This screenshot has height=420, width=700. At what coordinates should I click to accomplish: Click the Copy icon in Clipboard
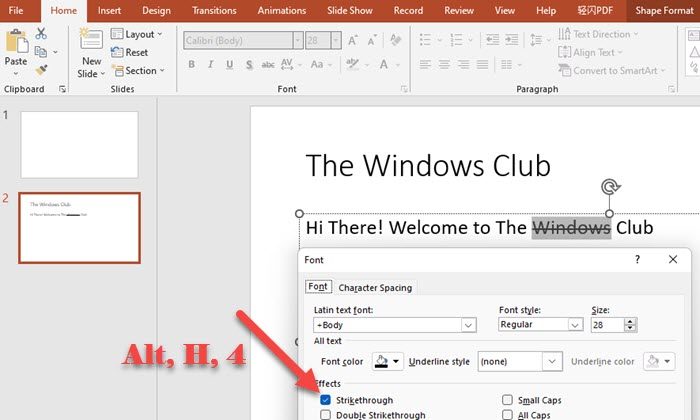41,52
